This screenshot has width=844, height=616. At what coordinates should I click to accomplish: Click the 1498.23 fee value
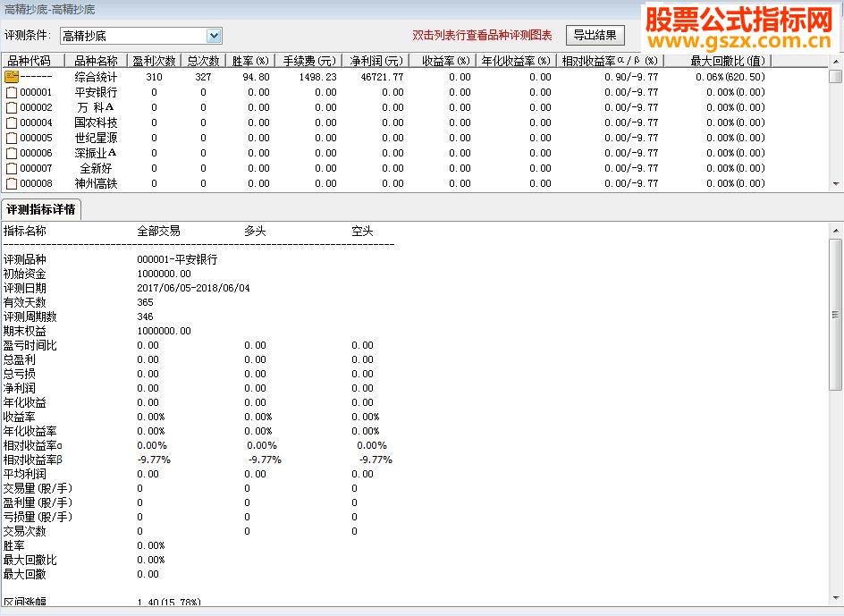tap(318, 77)
